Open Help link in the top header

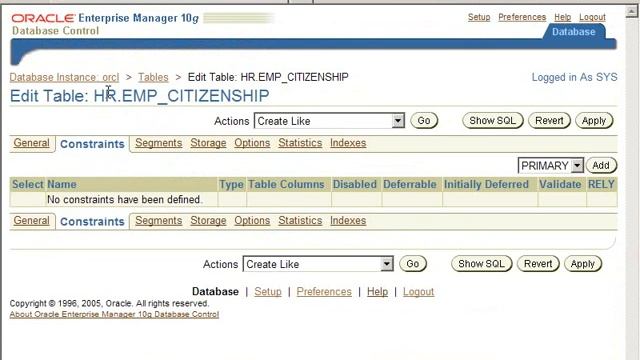562,17
